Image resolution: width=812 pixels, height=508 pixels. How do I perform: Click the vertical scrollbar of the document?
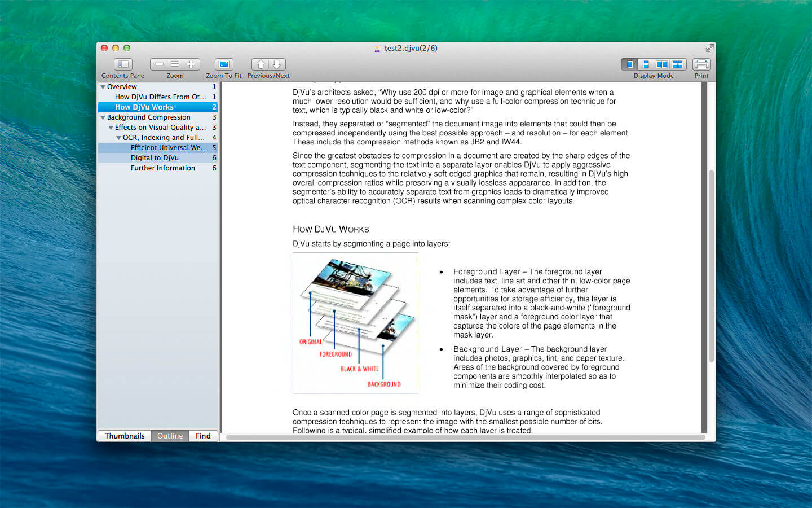(711, 265)
